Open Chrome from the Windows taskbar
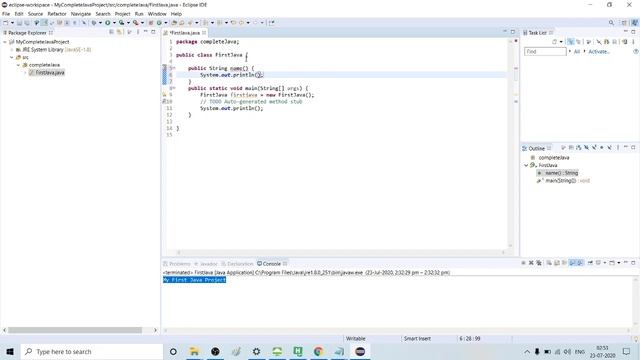Viewport: 640px width, 360px height. click(318, 351)
